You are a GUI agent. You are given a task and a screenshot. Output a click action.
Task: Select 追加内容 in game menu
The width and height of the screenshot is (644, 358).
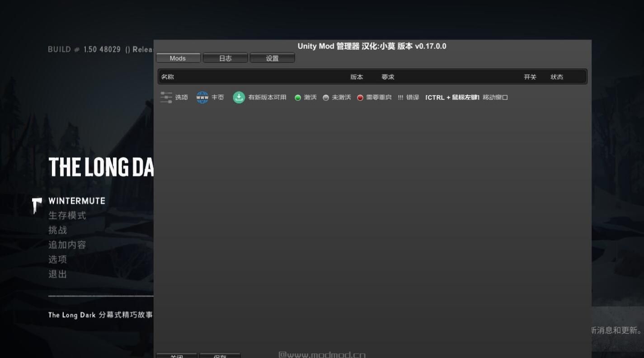click(67, 245)
